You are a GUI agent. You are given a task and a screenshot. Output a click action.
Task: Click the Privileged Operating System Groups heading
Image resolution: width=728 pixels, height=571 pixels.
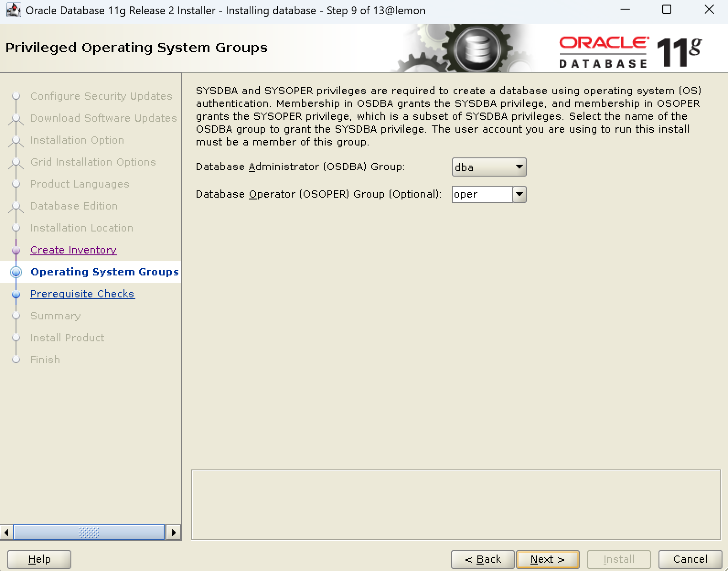point(136,48)
